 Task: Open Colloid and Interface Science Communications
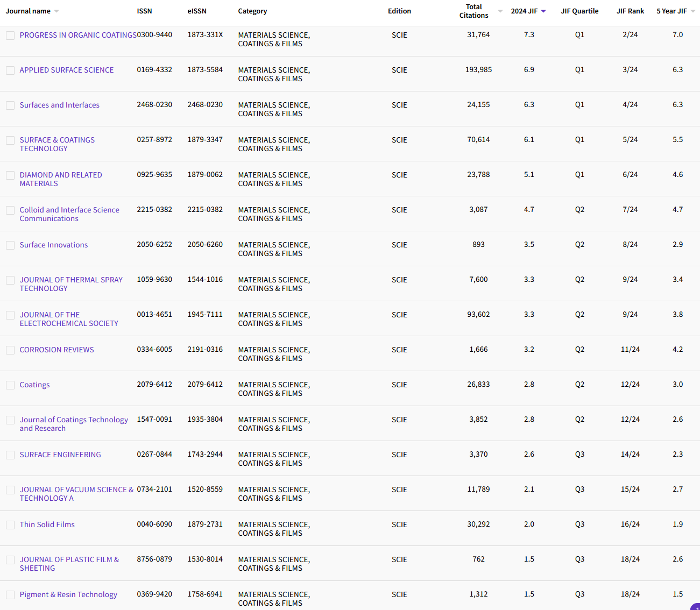(69, 214)
